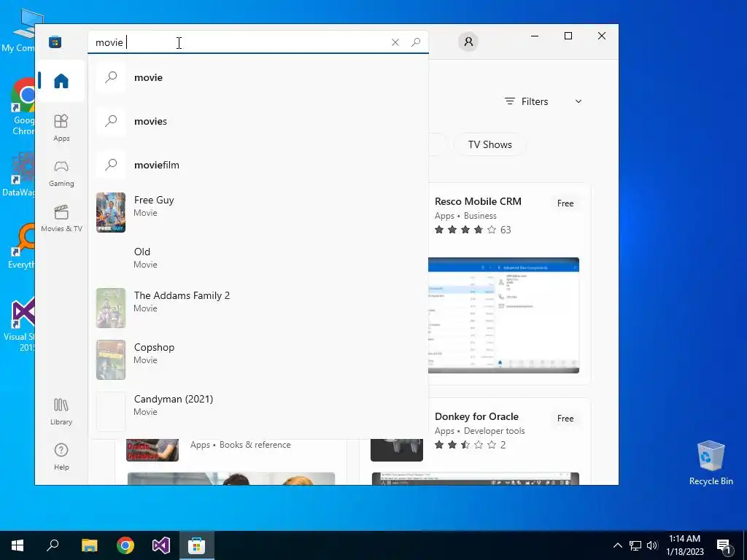This screenshot has width=747, height=560.
Task: Open the Donkey for Oracle app title
Action: (x=476, y=416)
